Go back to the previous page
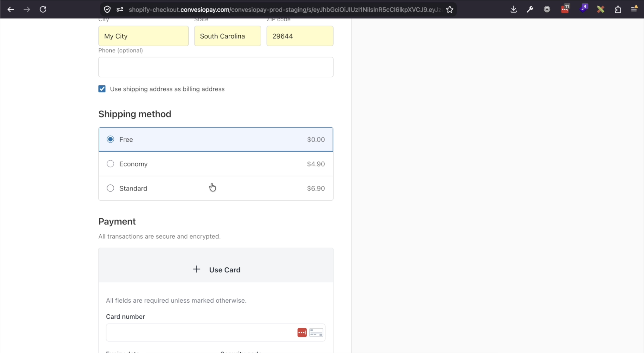 point(11,10)
